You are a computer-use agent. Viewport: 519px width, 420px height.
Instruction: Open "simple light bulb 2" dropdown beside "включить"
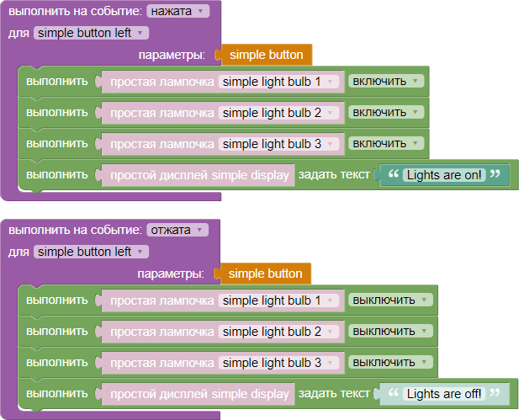278,113
